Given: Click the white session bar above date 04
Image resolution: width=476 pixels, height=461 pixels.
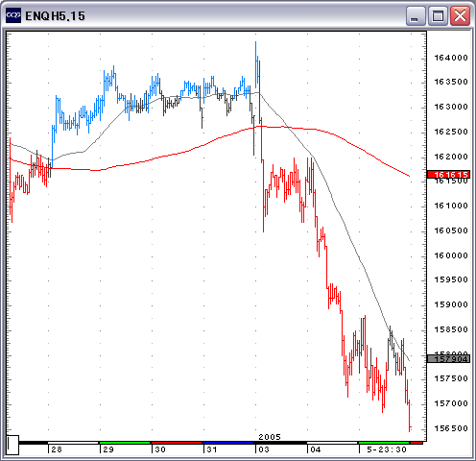Looking at the screenshot, I should coord(332,443).
